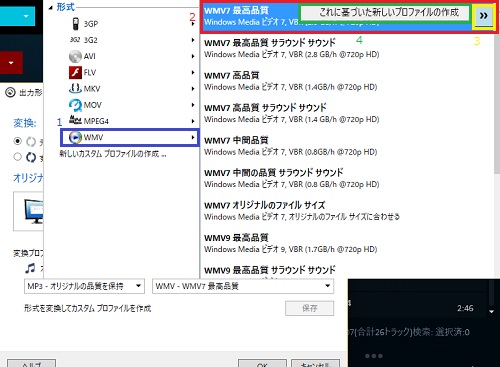Click the FLV Flash icon
500x367 pixels.
75,72
